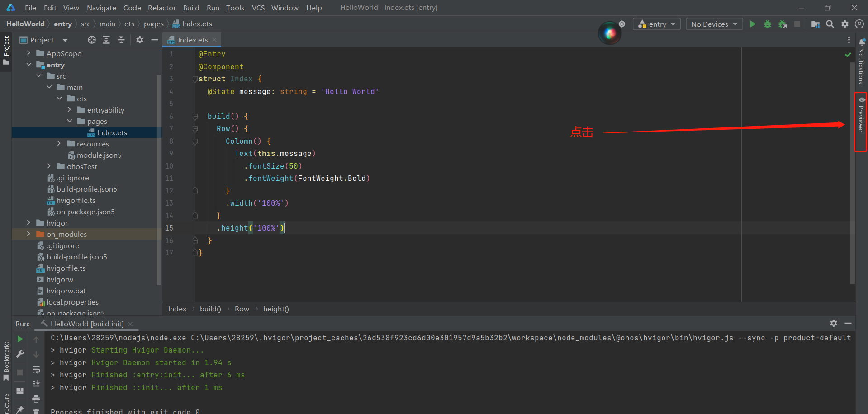The height and width of the screenshot is (414, 868).
Task: Toggle fold marker on Column() line
Action: [x=195, y=141]
